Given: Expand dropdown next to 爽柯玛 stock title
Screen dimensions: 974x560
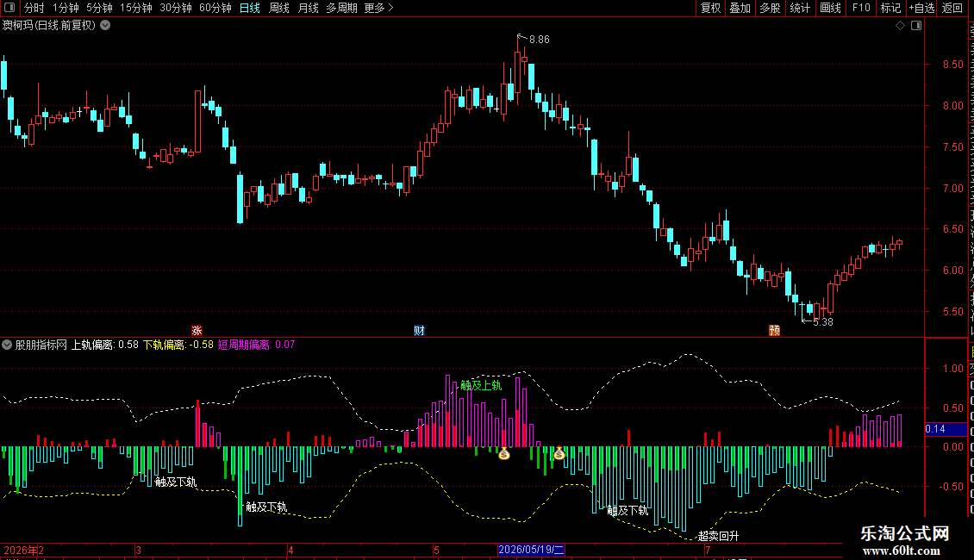Looking at the screenshot, I should click(x=106, y=26).
